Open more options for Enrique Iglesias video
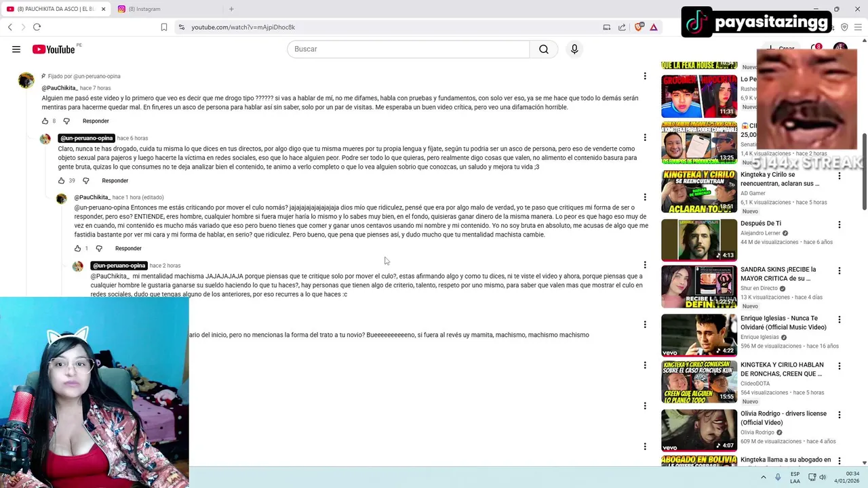Image resolution: width=868 pixels, height=488 pixels. tap(840, 319)
